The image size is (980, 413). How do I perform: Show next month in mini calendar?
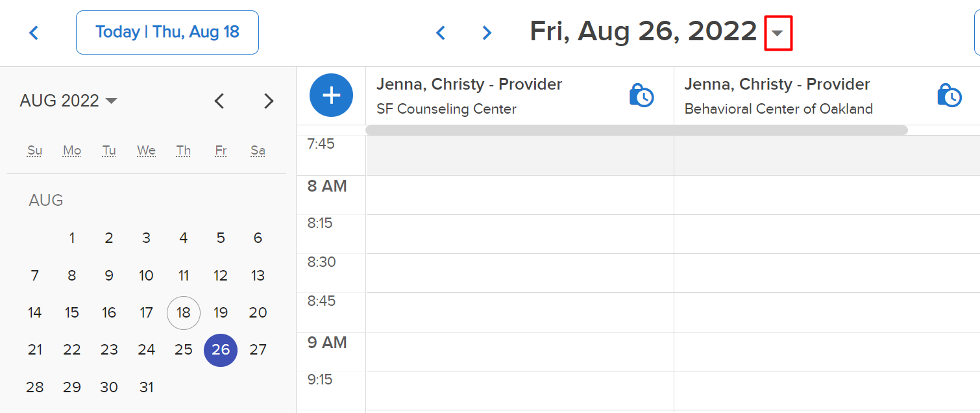click(269, 101)
